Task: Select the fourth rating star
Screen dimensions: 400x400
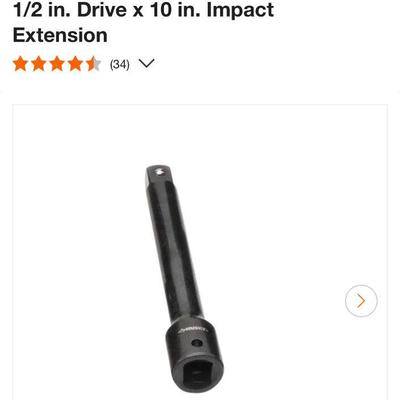Action: (x=75, y=64)
